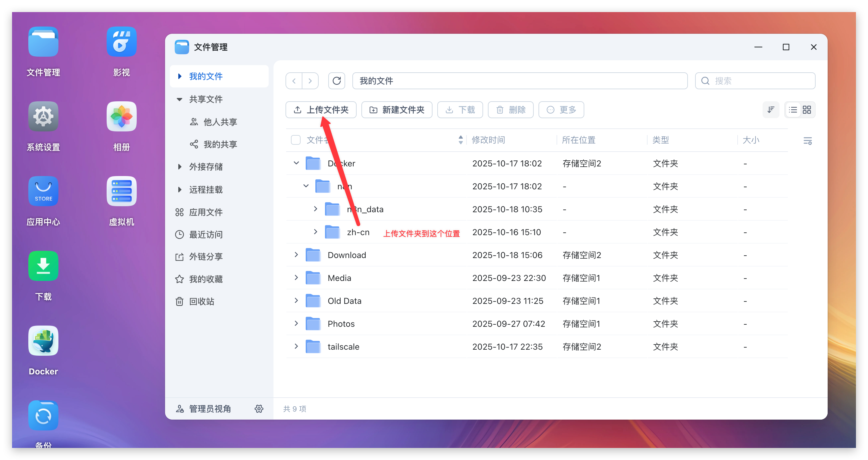Screen dimensions: 868x460
Task: Go back with the left arrow button
Action: pyautogui.click(x=294, y=81)
